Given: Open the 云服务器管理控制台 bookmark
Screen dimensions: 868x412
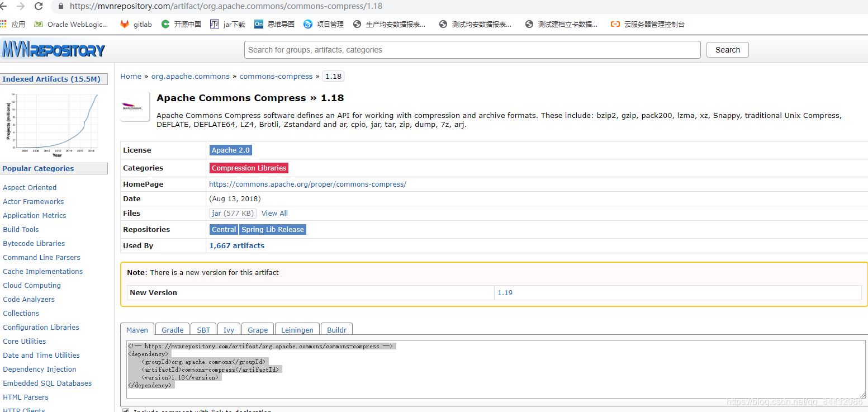Looking at the screenshot, I should point(653,24).
